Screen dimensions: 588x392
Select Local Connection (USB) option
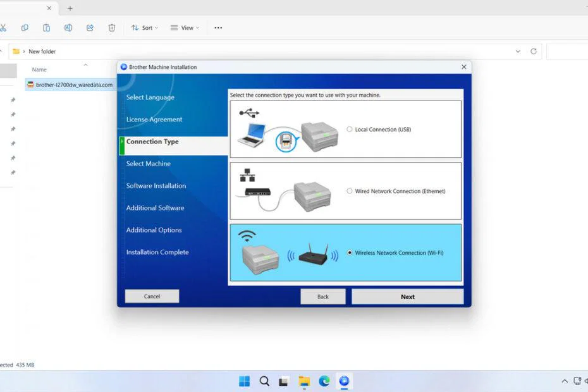(x=350, y=130)
